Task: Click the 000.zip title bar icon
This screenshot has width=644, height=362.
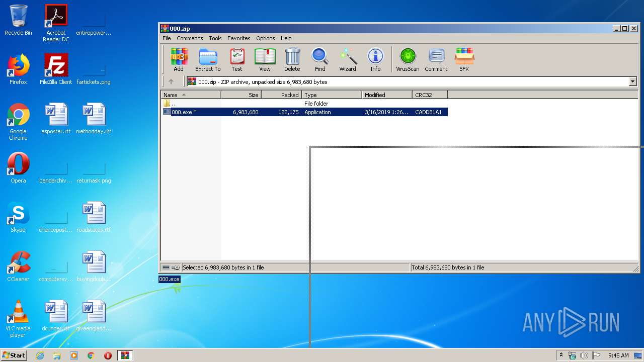Action: 165,29
